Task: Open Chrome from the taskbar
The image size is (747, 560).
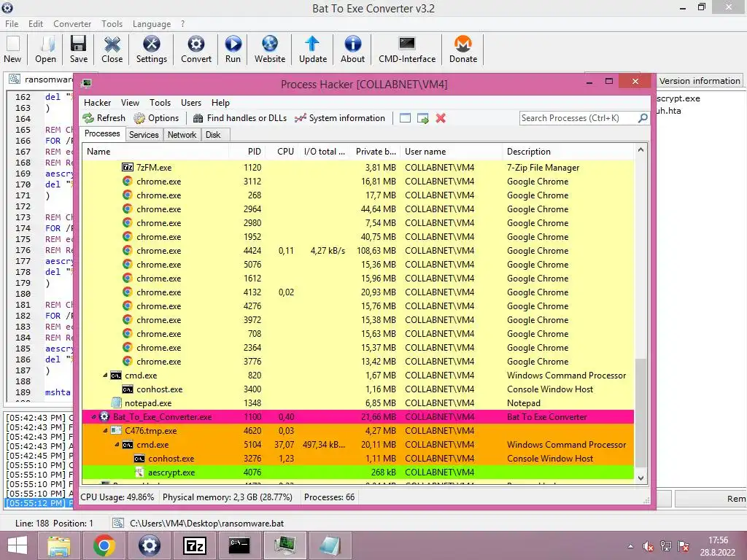Action: pos(104,545)
